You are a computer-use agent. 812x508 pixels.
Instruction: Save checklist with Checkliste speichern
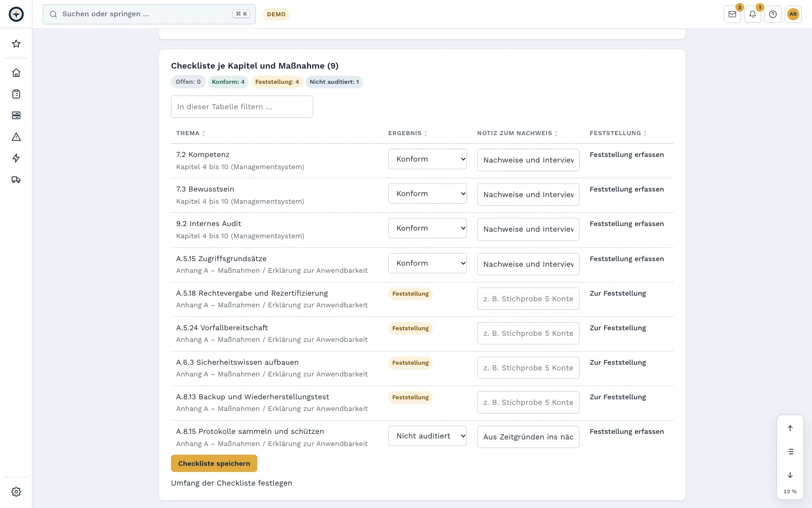click(x=214, y=463)
